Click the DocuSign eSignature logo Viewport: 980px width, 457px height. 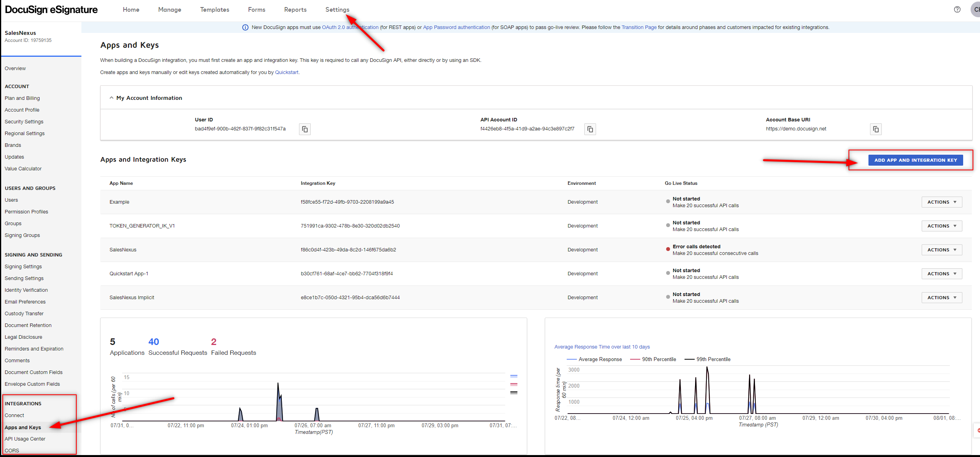51,10
